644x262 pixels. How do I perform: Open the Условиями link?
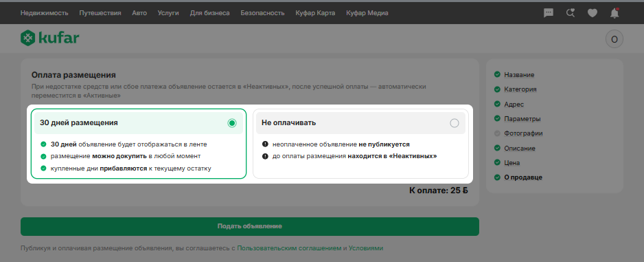coord(366,248)
